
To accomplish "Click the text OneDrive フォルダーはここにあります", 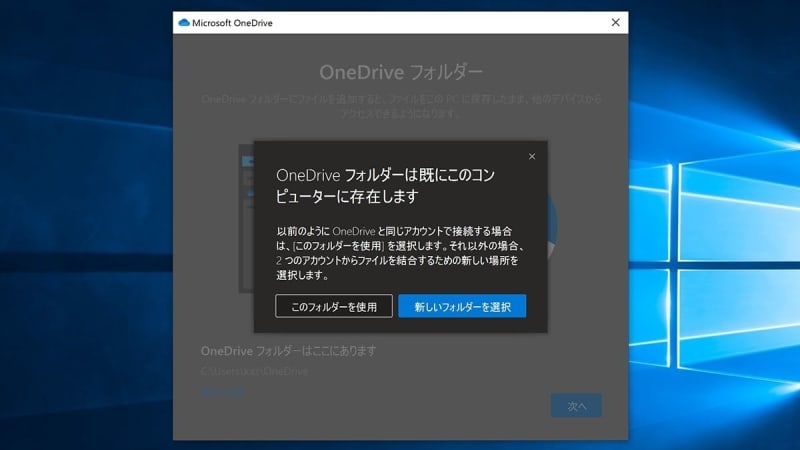I will point(288,351).
